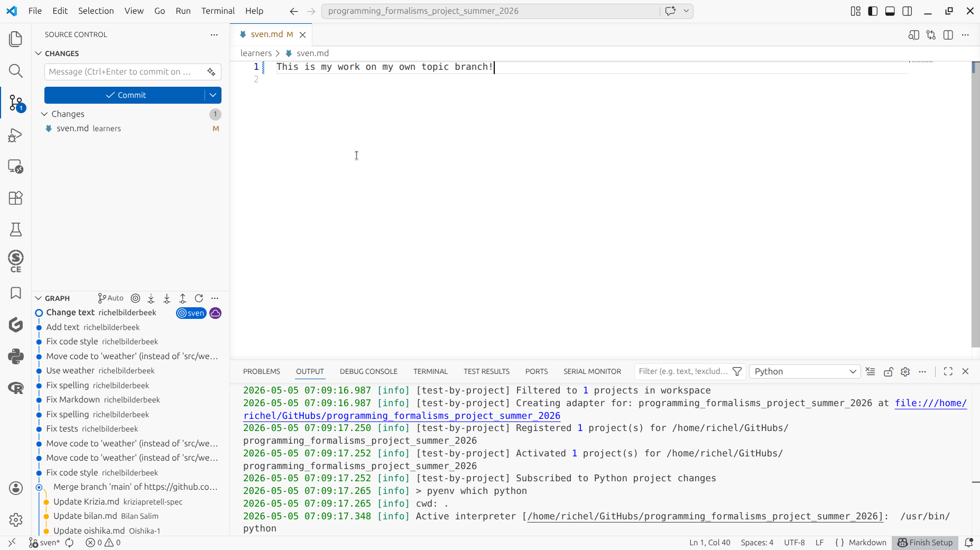
Task: Click the editor vertical scrollbar
Action: (x=976, y=204)
